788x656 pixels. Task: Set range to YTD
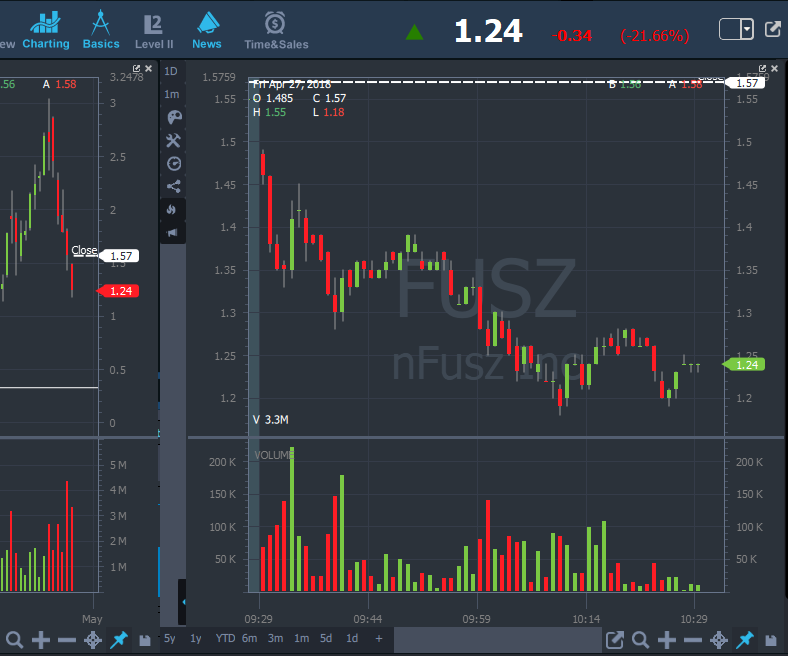(x=225, y=638)
